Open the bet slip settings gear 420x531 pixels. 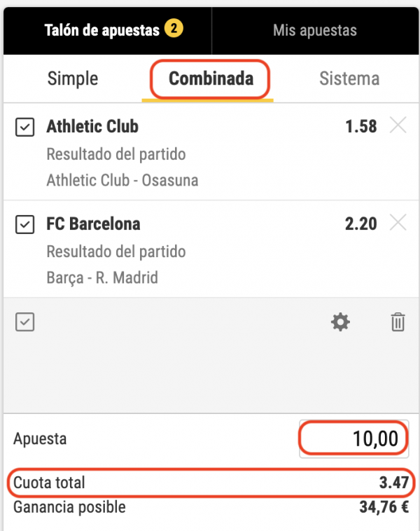tap(340, 322)
